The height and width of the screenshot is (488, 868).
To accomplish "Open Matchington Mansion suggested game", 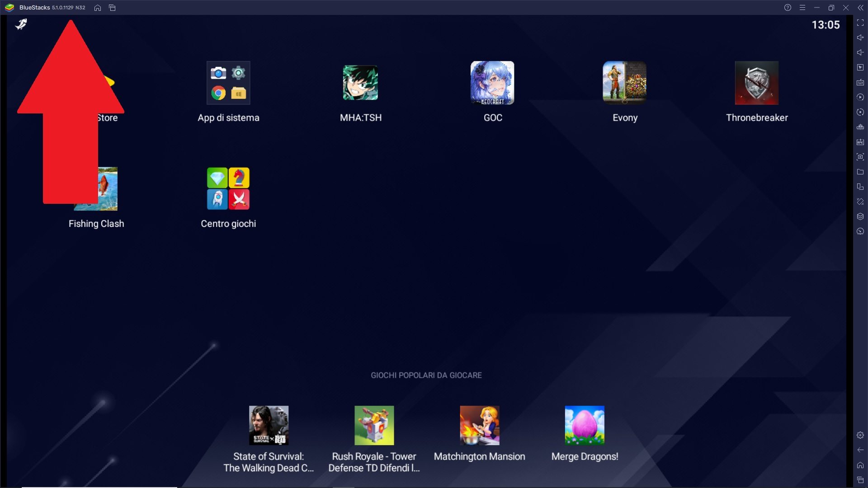I will [x=479, y=425].
